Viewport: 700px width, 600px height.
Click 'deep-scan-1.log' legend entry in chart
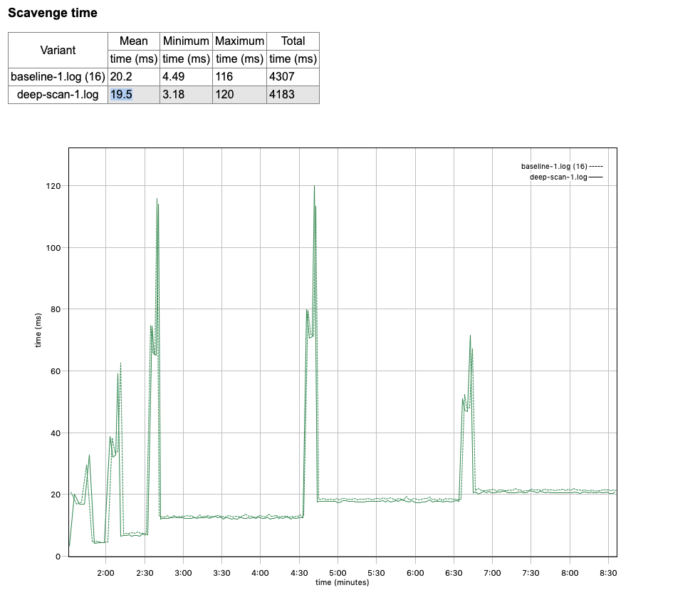point(566,177)
